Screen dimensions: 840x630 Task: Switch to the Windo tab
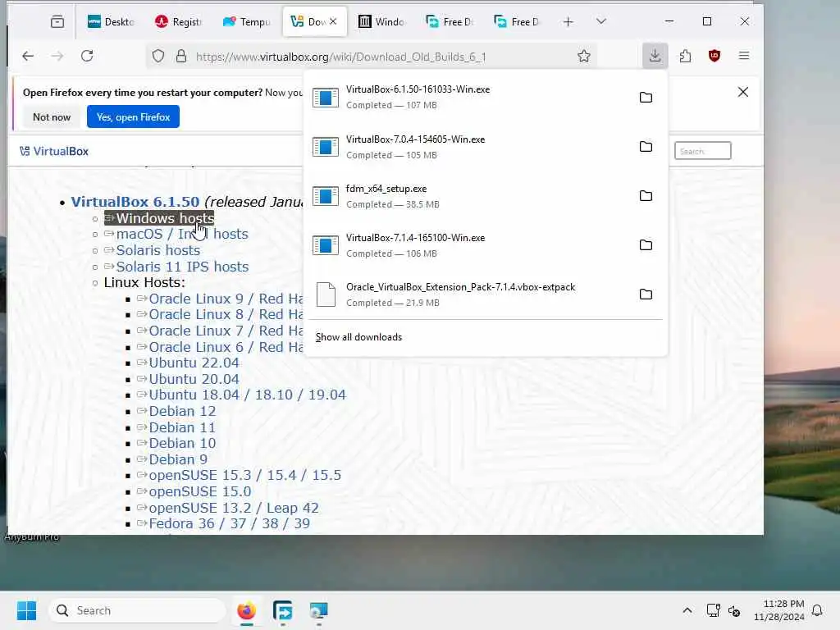pos(381,22)
